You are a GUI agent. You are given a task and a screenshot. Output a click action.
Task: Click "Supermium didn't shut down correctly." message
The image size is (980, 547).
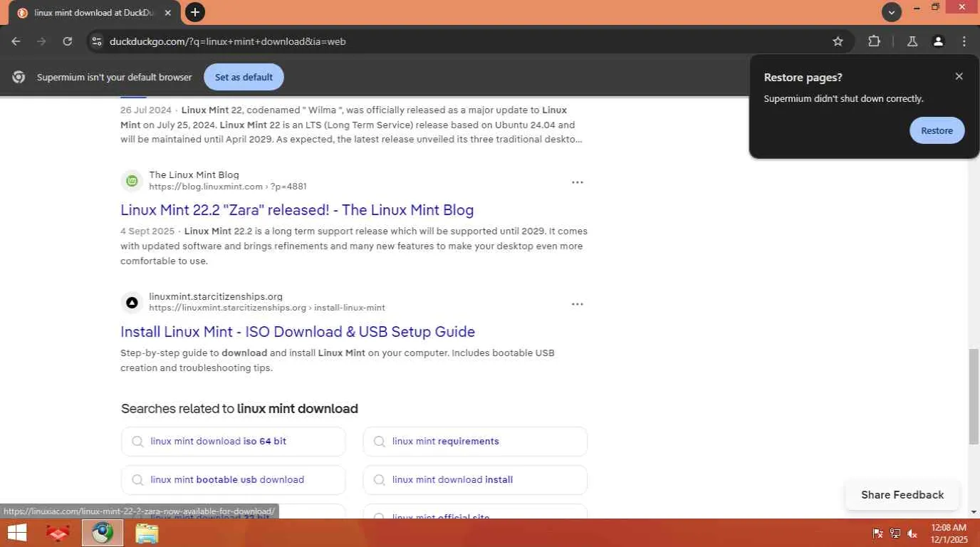click(x=843, y=99)
